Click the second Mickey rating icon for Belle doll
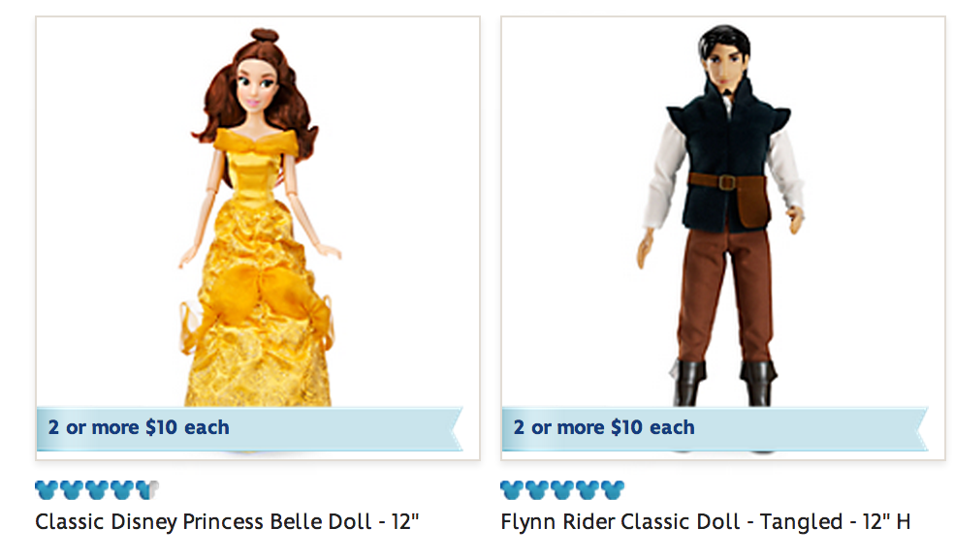 click(72, 487)
